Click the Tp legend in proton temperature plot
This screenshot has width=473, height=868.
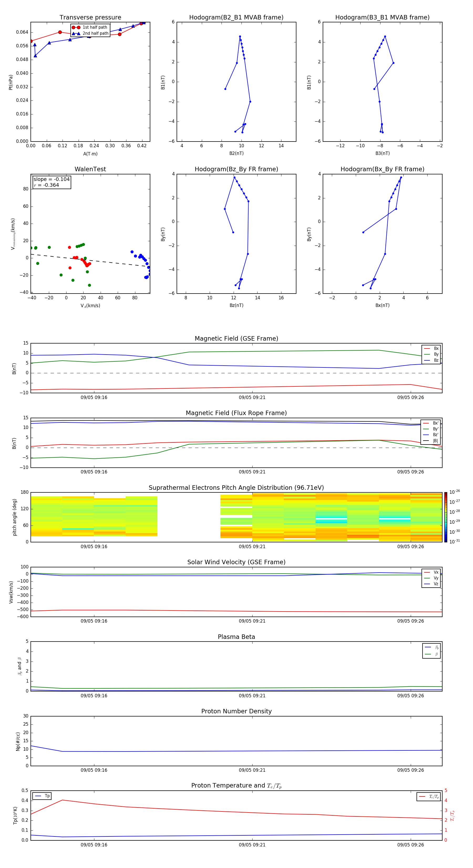(x=42, y=796)
